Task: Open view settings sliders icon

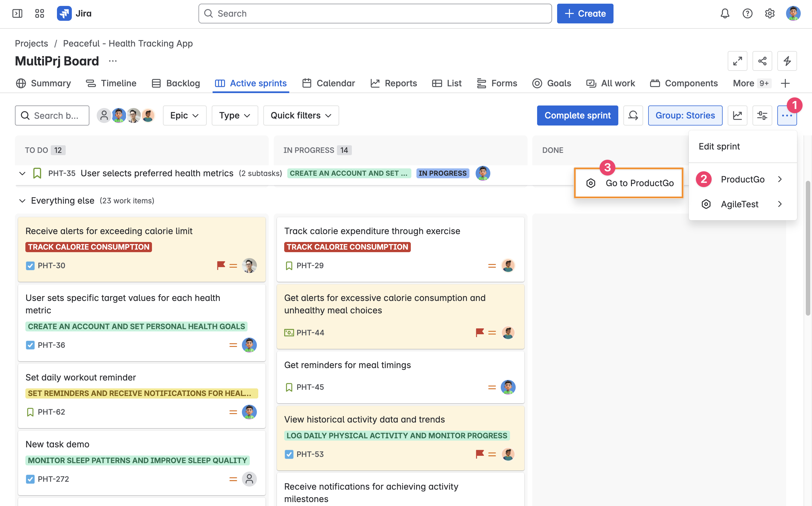Action: point(762,115)
